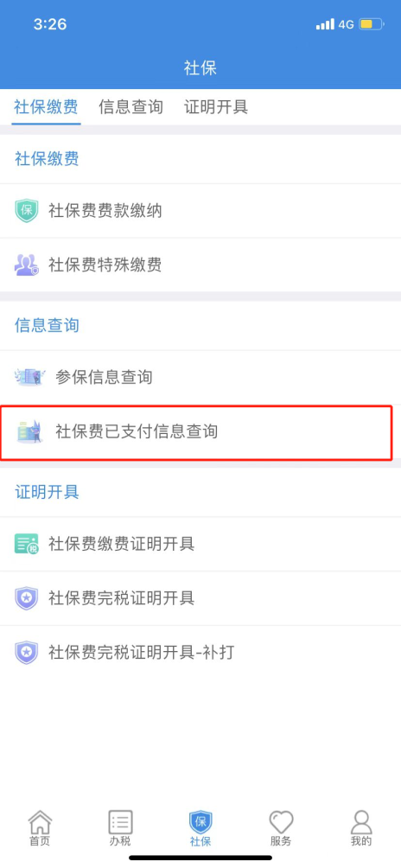
Task: Tap the illustration icon beside 参保信息查询
Action: coord(29,378)
